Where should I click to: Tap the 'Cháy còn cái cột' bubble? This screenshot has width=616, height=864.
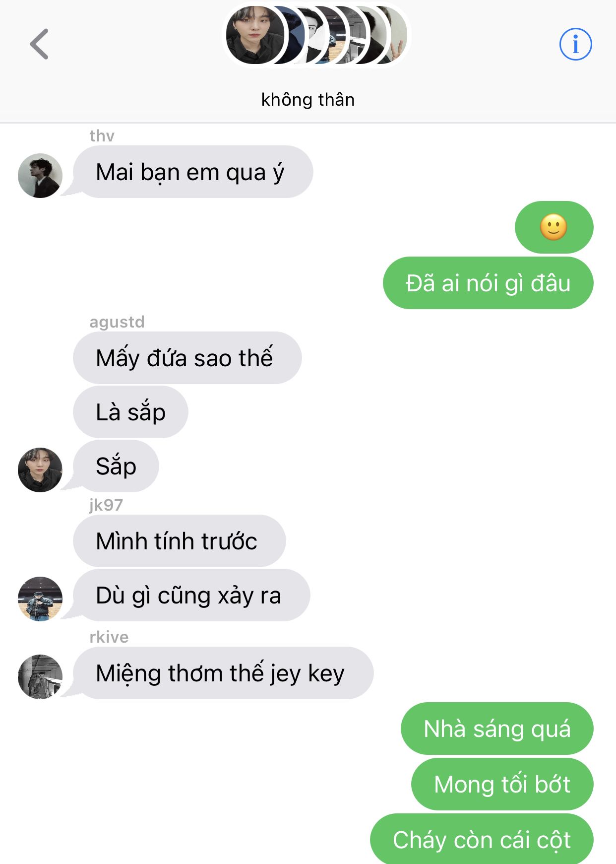482,839
